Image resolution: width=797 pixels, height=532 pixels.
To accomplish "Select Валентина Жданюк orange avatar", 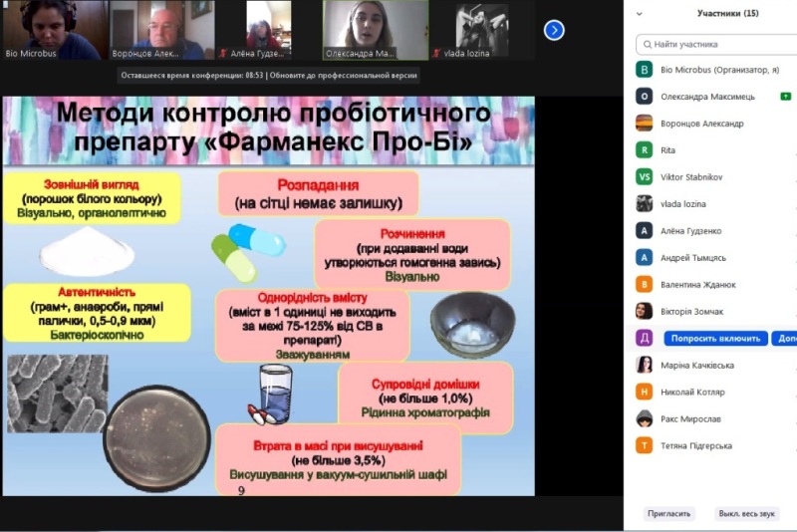I will click(x=644, y=285).
